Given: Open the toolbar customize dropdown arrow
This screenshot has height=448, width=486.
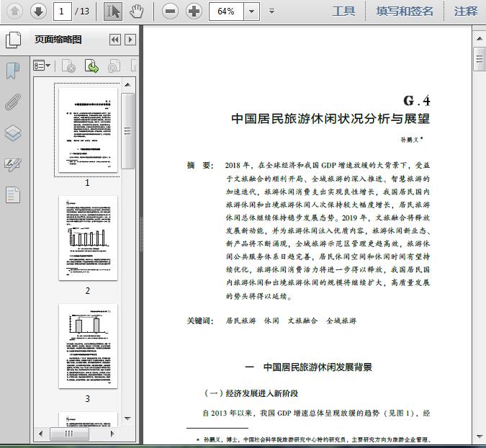Looking at the screenshot, I should point(271,12).
